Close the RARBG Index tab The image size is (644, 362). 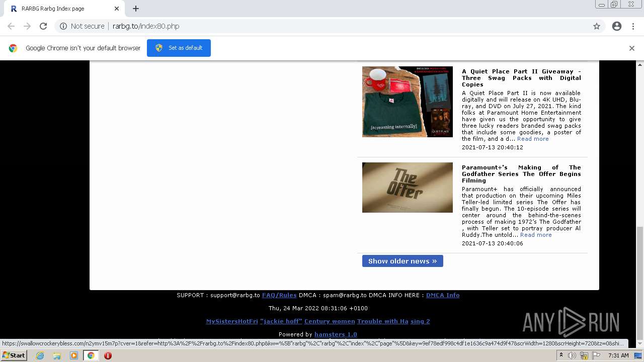(117, 9)
